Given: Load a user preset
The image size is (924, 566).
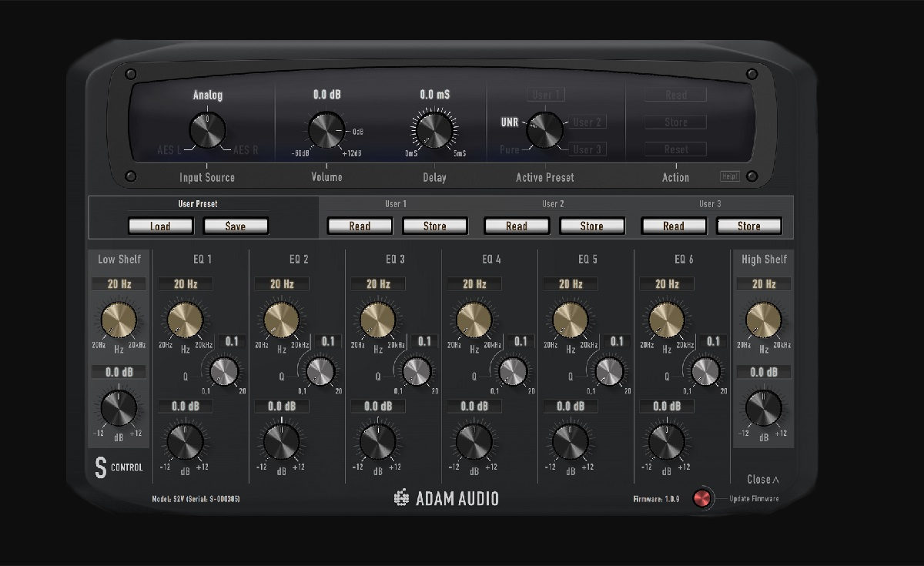Looking at the screenshot, I should click(160, 226).
